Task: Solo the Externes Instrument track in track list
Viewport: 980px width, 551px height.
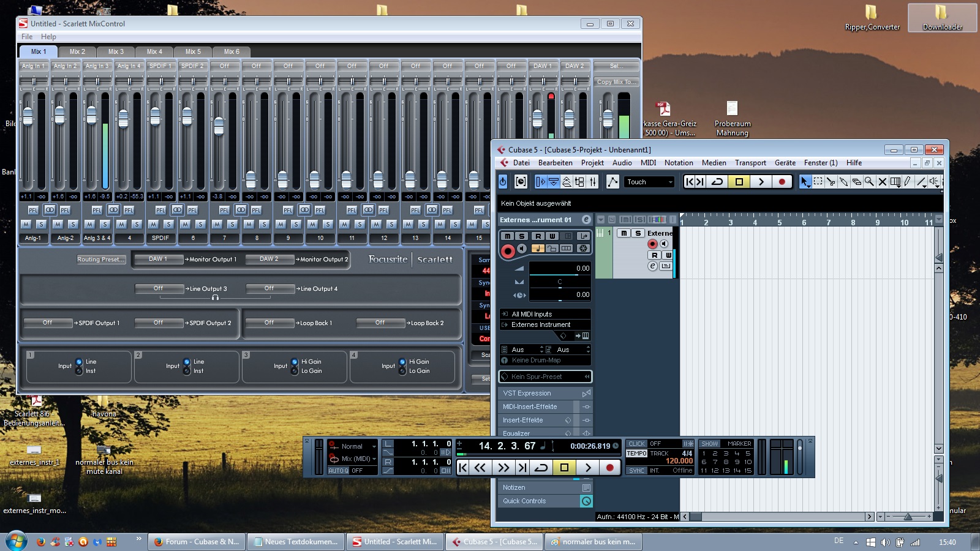Action: click(638, 233)
